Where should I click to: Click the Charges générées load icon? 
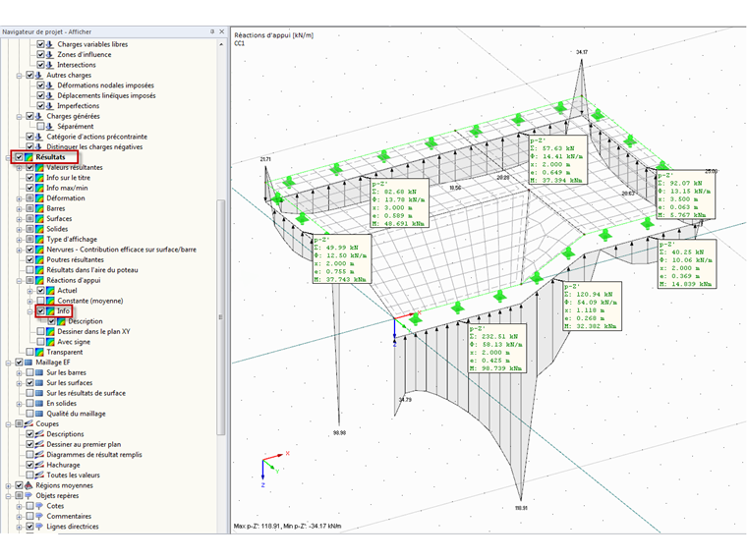(40, 116)
